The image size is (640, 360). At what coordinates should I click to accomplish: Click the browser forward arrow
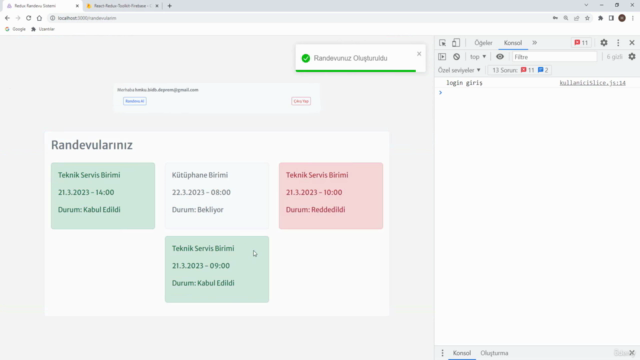(x=18, y=18)
